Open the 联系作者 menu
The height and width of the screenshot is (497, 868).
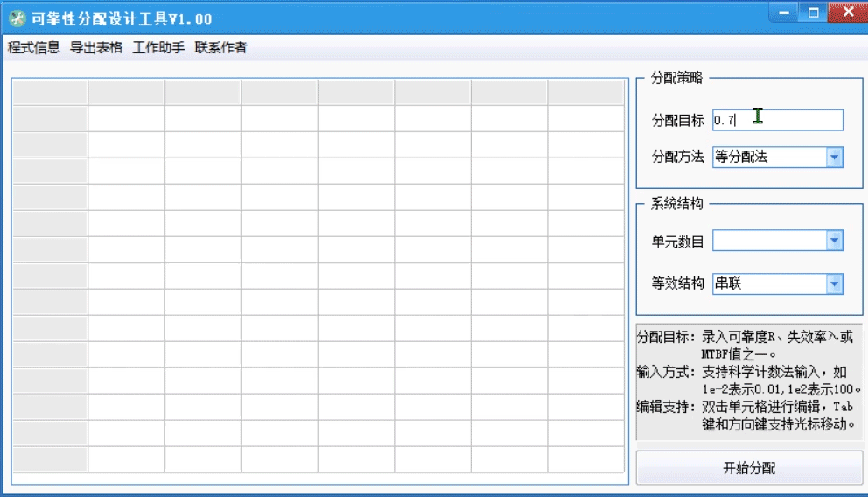coord(220,48)
